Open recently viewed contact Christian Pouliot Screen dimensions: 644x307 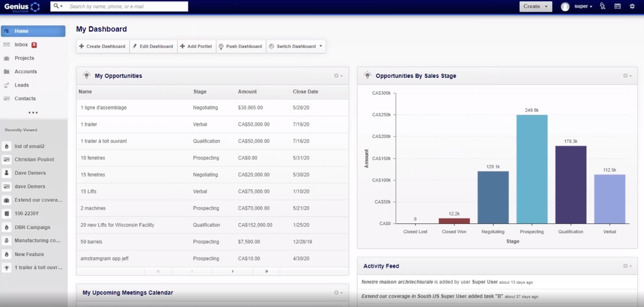33,159
